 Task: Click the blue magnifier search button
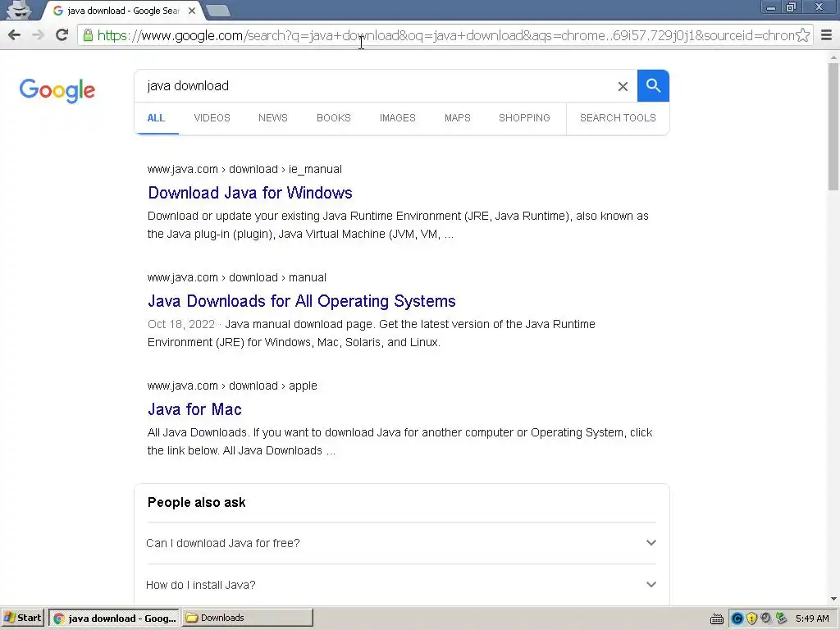(653, 85)
